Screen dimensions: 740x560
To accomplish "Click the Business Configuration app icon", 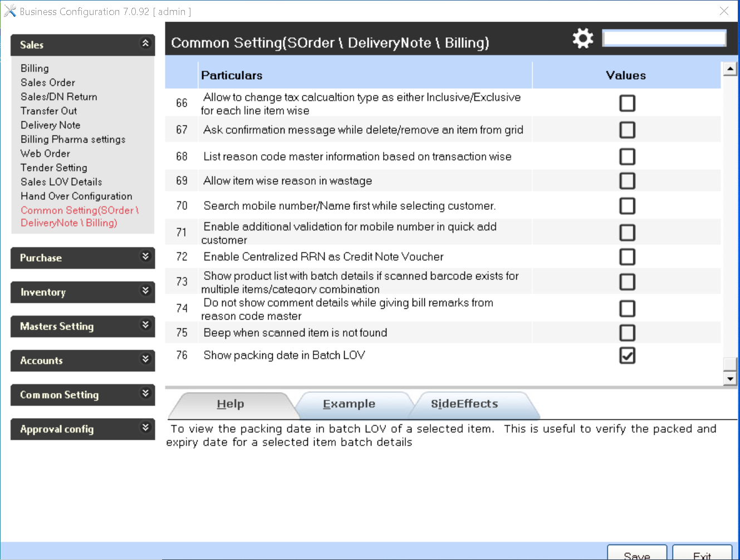I will (9, 11).
